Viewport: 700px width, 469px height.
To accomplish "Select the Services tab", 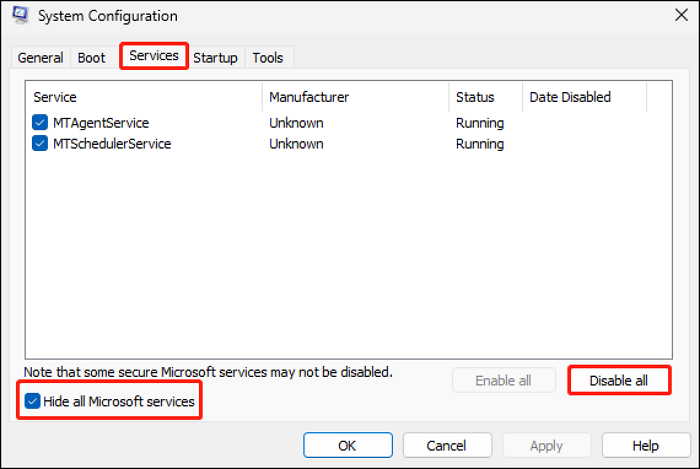I will click(154, 56).
